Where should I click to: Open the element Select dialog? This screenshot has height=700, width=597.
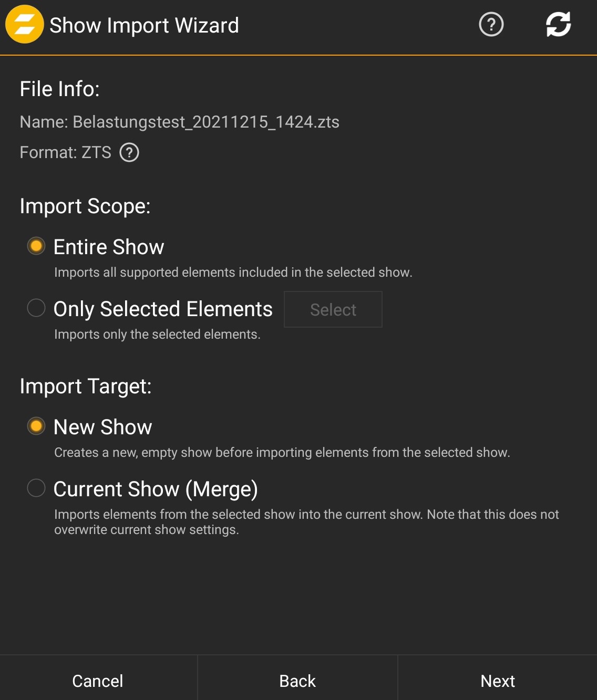333,309
